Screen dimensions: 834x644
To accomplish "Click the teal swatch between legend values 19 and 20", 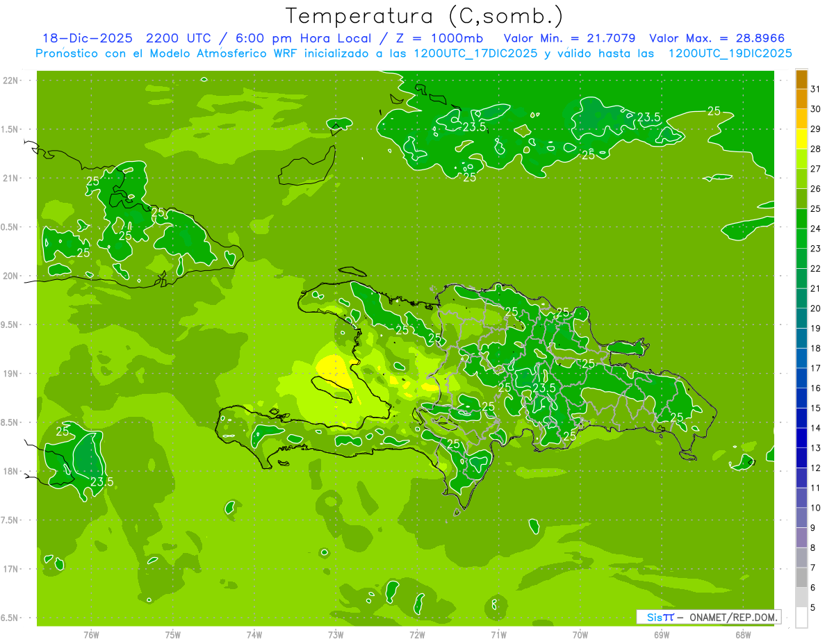I will (x=801, y=318).
